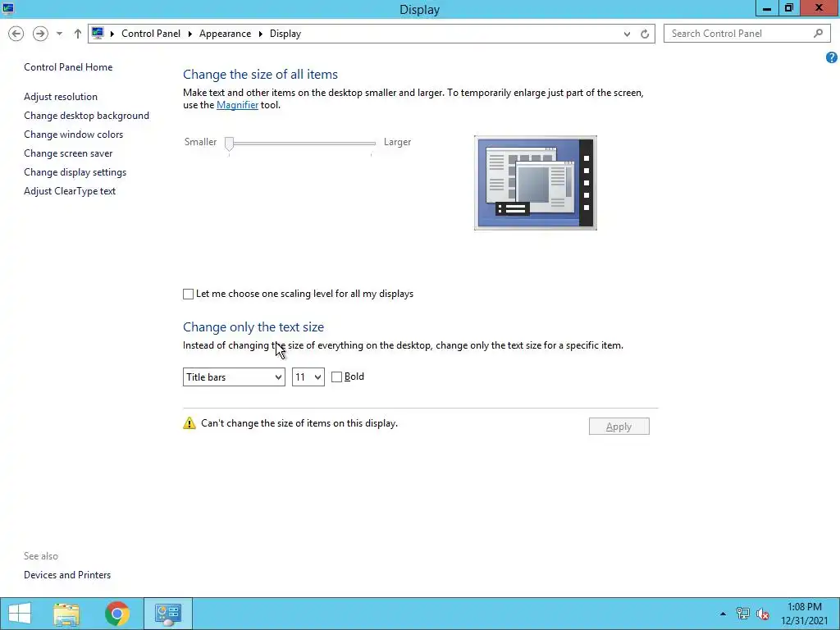The height and width of the screenshot is (630, 840).
Task: Open the Title bars item dropdown
Action: pos(234,377)
